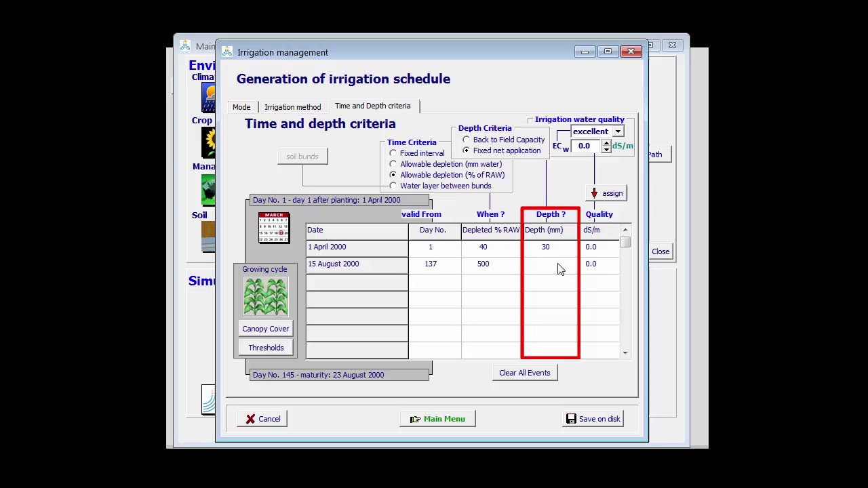Click the red arrow assign button
The width and height of the screenshot is (868, 488).
(607, 193)
